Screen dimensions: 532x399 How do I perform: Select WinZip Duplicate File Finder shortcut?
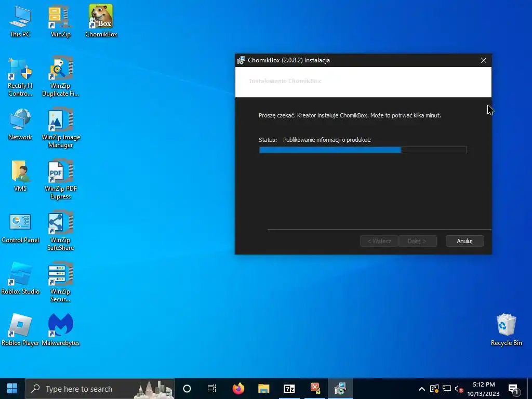60,77
